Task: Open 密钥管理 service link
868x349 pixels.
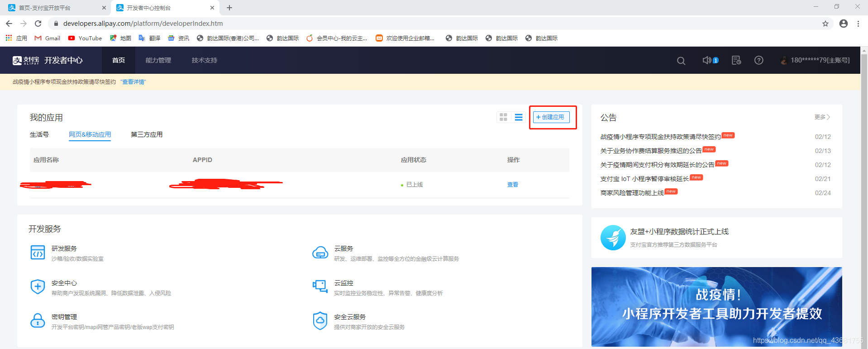Action: [64, 317]
